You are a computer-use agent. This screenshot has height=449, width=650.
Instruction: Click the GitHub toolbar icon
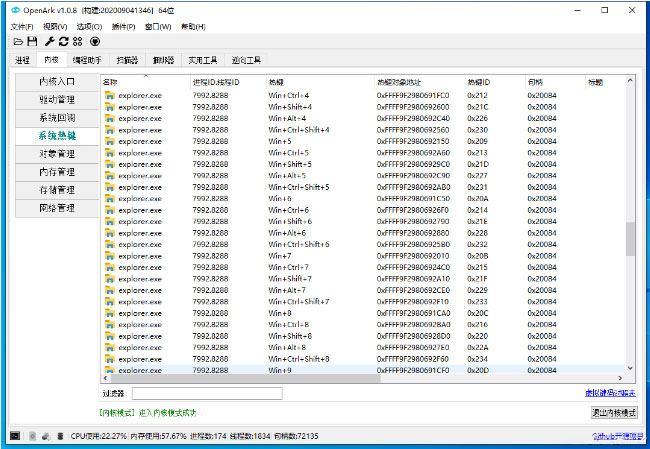point(95,41)
